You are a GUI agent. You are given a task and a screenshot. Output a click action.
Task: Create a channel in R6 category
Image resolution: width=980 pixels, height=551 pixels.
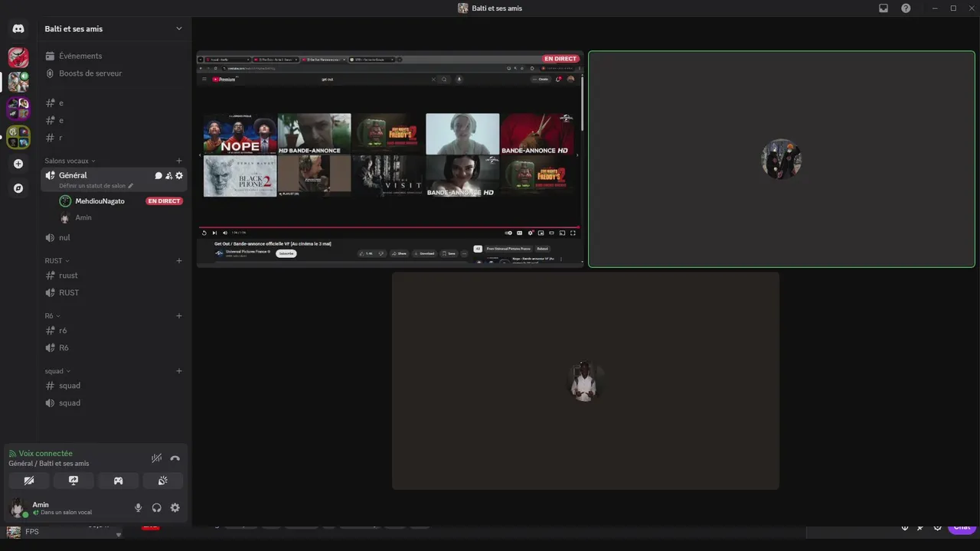pyautogui.click(x=179, y=316)
